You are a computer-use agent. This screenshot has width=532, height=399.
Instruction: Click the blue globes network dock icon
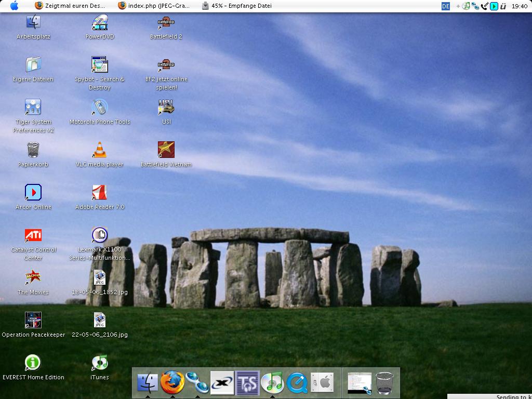click(197, 382)
